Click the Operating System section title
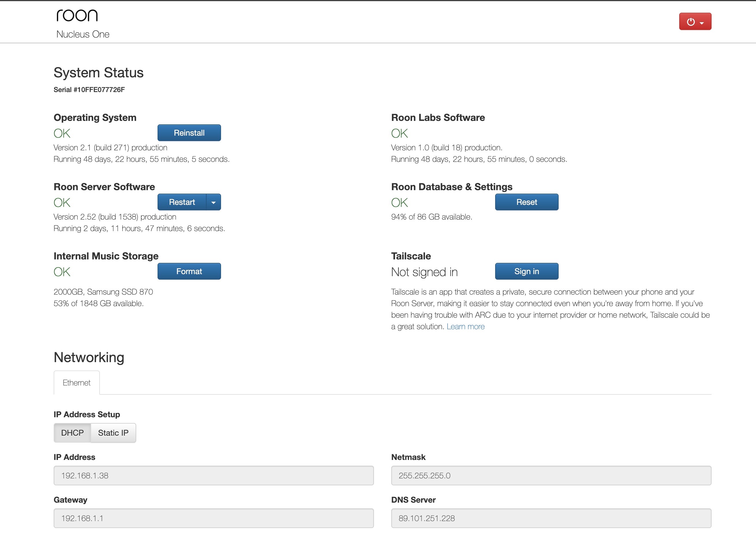The width and height of the screenshot is (756, 539). coord(95,117)
